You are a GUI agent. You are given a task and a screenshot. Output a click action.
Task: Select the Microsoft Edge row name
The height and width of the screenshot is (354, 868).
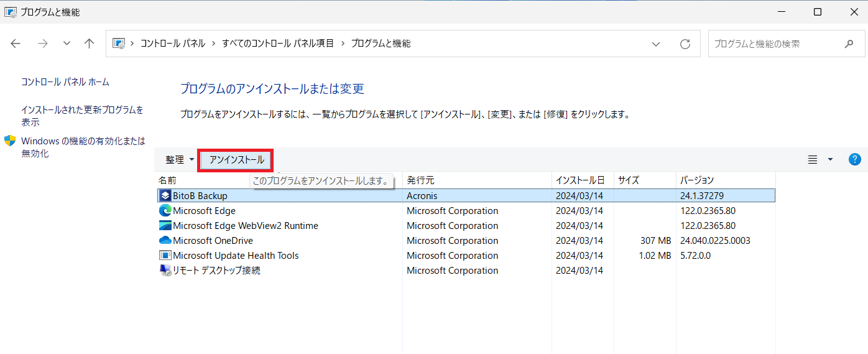(x=204, y=211)
